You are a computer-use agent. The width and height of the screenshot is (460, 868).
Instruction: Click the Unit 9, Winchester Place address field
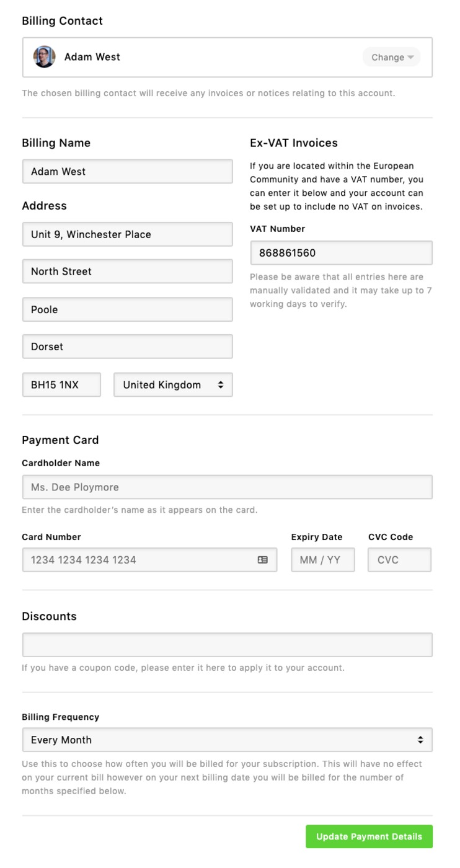(128, 234)
